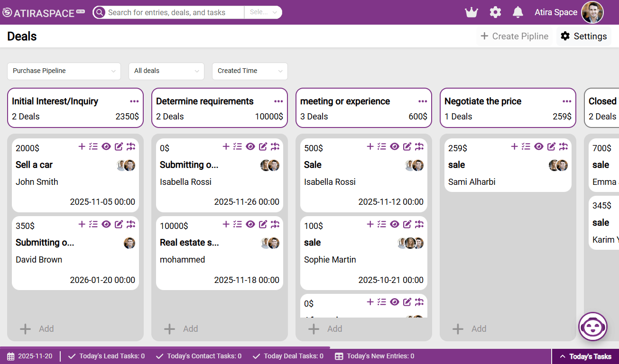Click the crown premium icon in header
This screenshot has width=619, height=364.
tap(471, 12)
